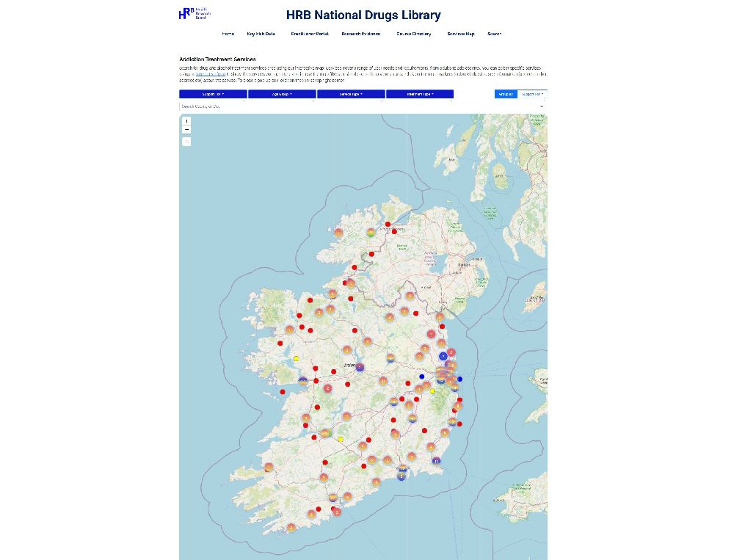Open the Service type dropdown

(350, 94)
